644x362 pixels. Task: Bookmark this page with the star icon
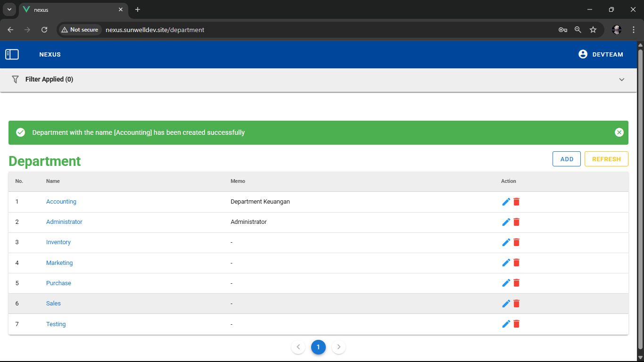593,30
